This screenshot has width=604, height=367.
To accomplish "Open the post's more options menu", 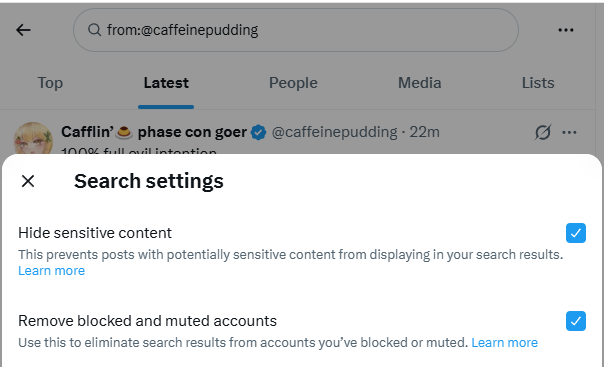I will [569, 132].
